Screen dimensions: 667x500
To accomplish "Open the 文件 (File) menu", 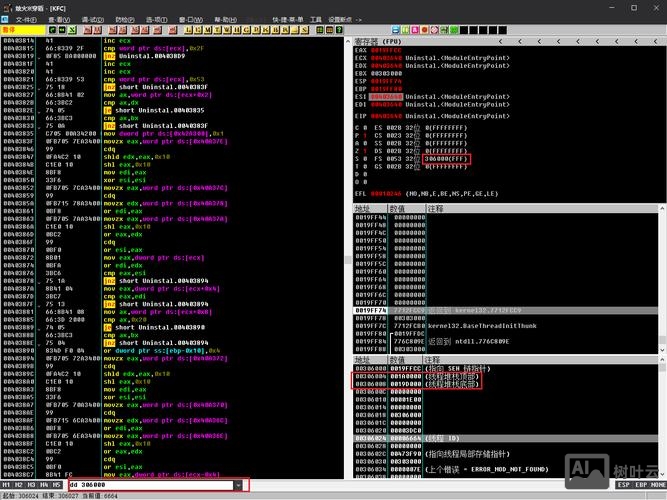I will tap(25, 19).
